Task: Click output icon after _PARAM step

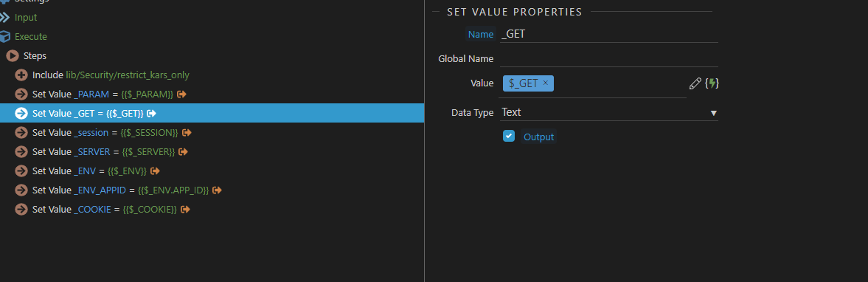Action: (181, 94)
